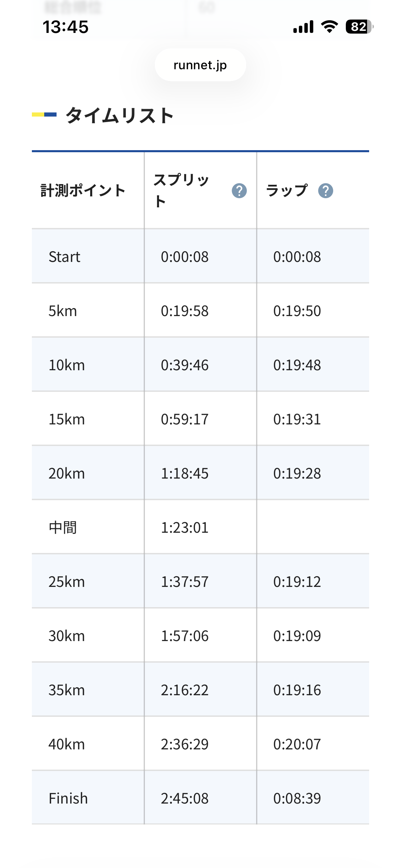The width and height of the screenshot is (401, 868).
Task: Tap the 中間 split time 1:23:01
Action: [185, 528]
